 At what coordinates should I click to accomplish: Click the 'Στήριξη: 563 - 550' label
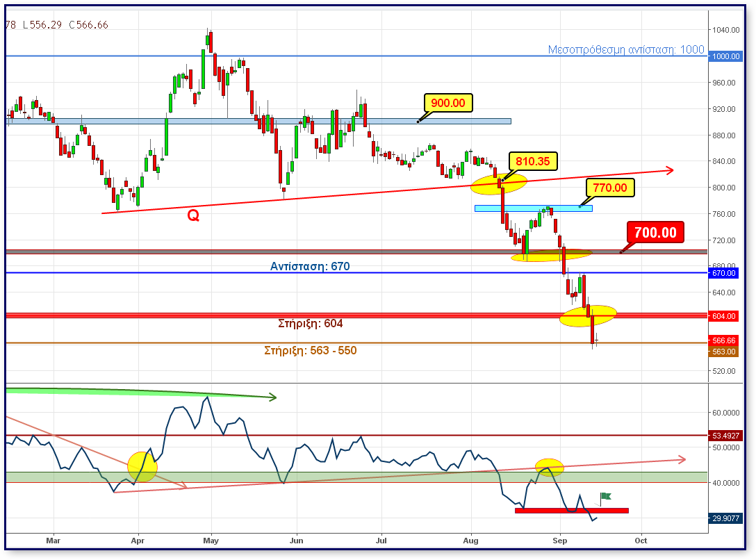(311, 350)
